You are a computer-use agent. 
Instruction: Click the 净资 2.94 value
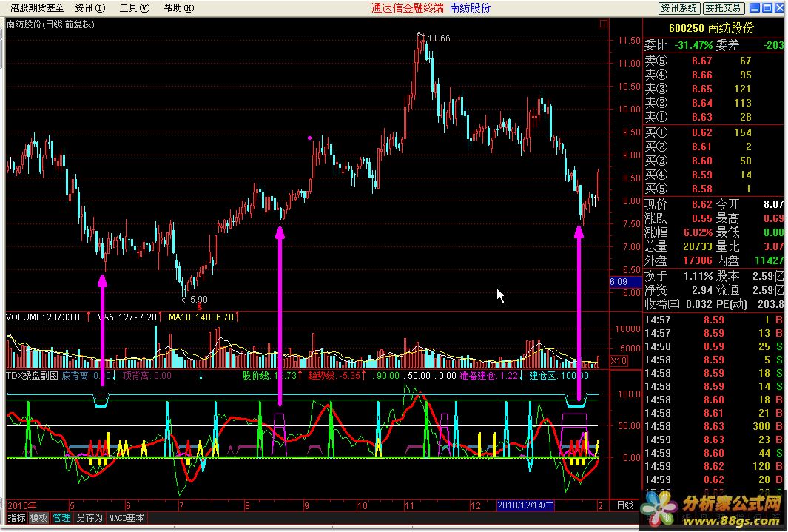701,290
